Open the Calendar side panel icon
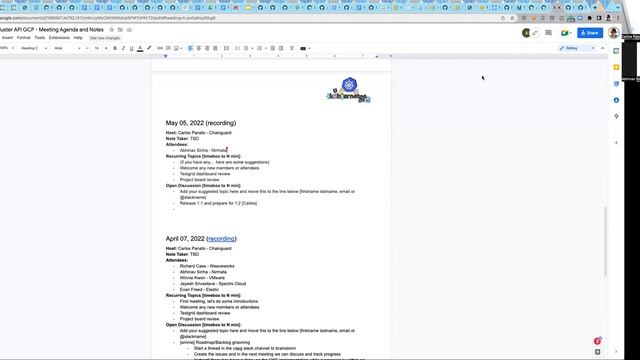This screenshot has height=360, width=640. click(616, 51)
